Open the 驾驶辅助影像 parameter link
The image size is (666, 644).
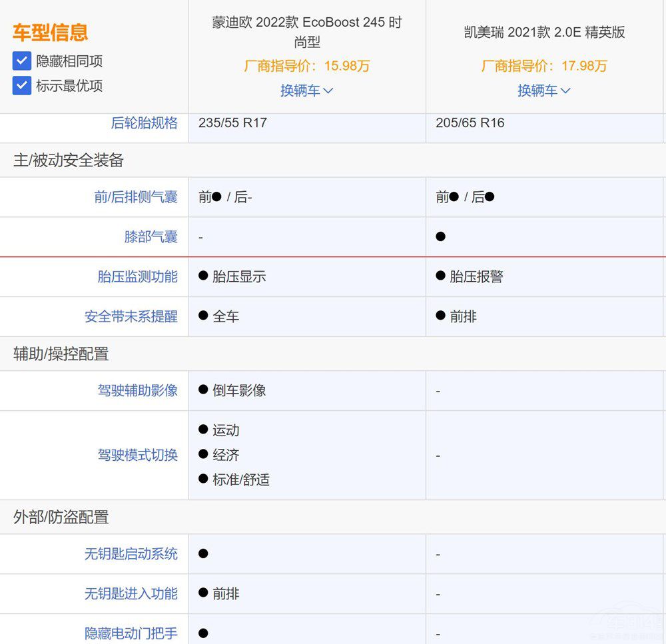139,391
